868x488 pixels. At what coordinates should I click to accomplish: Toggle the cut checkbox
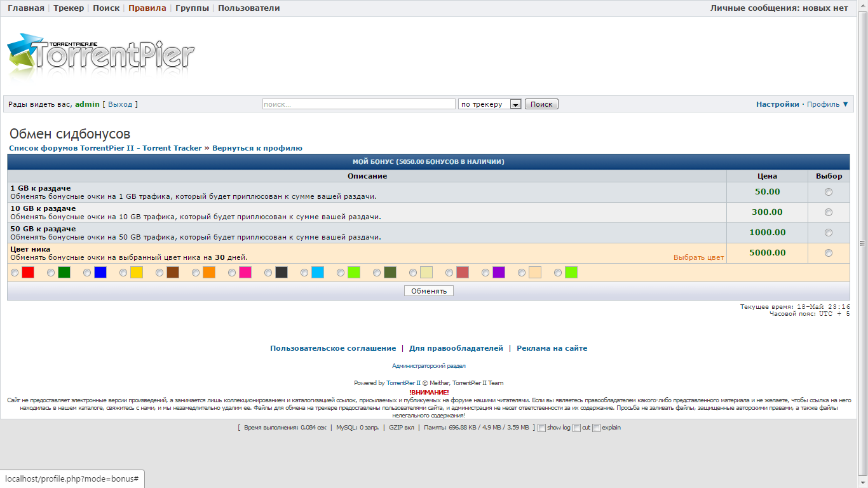[576, 428]
